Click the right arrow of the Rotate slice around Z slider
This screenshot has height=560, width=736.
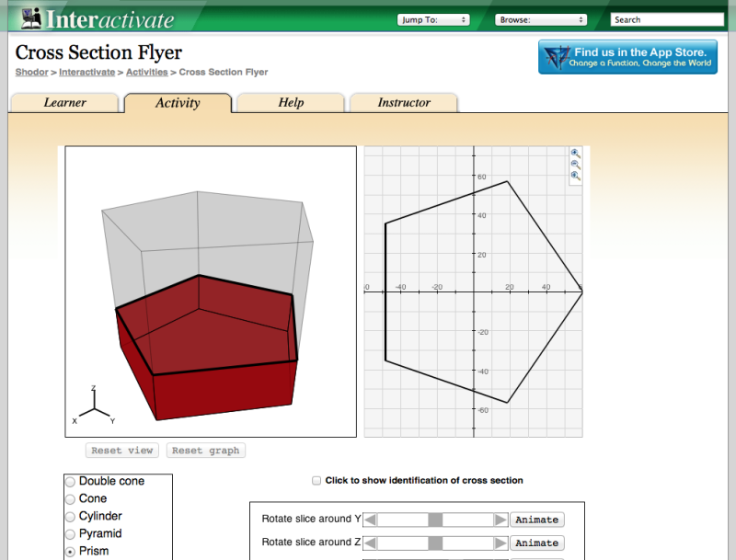501,543
